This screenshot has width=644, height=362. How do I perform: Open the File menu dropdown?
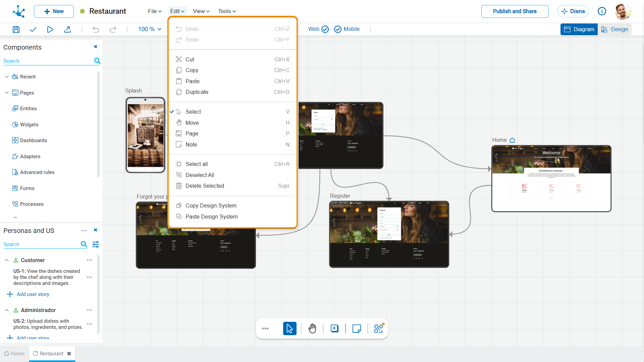[x=155, y=11]
